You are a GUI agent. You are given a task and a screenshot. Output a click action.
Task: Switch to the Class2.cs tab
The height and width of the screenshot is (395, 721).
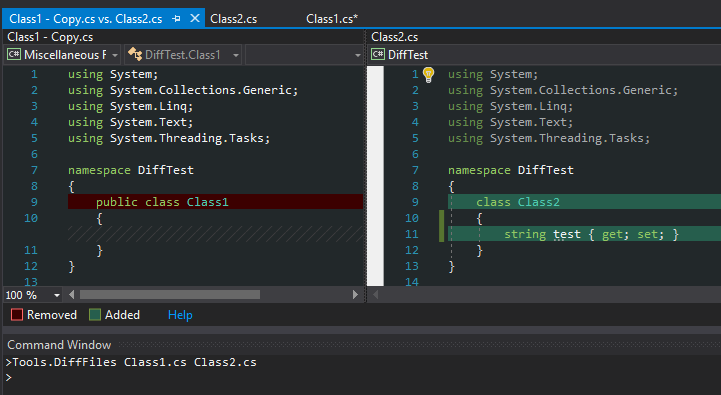pyautogui.click(x=234, y=19)
